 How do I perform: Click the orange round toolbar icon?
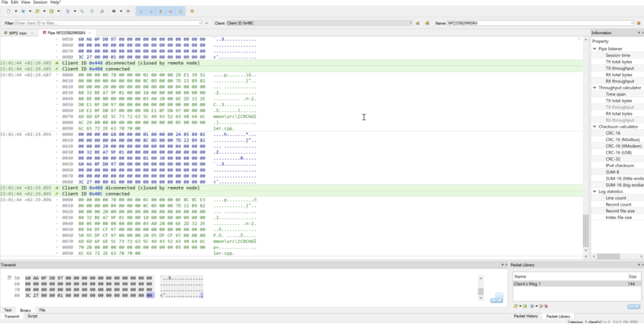[192, 11]
